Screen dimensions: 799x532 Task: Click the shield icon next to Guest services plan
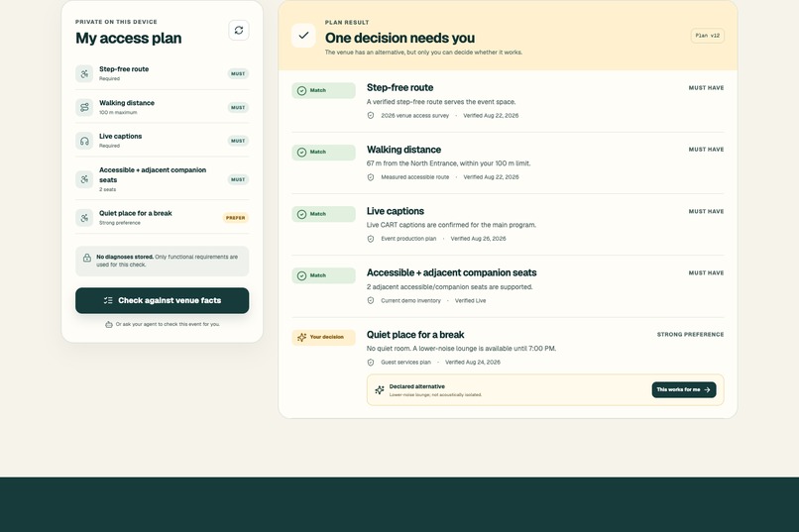click(371, 363)
